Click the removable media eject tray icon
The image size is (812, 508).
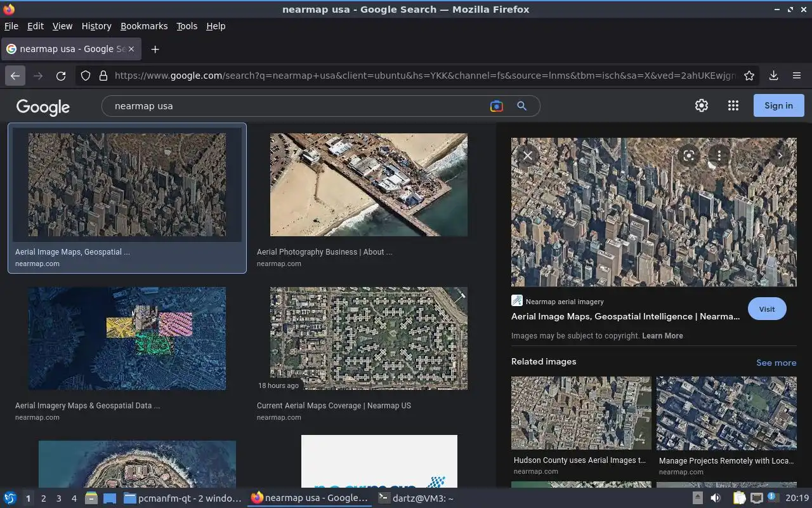tap(697, 498)
